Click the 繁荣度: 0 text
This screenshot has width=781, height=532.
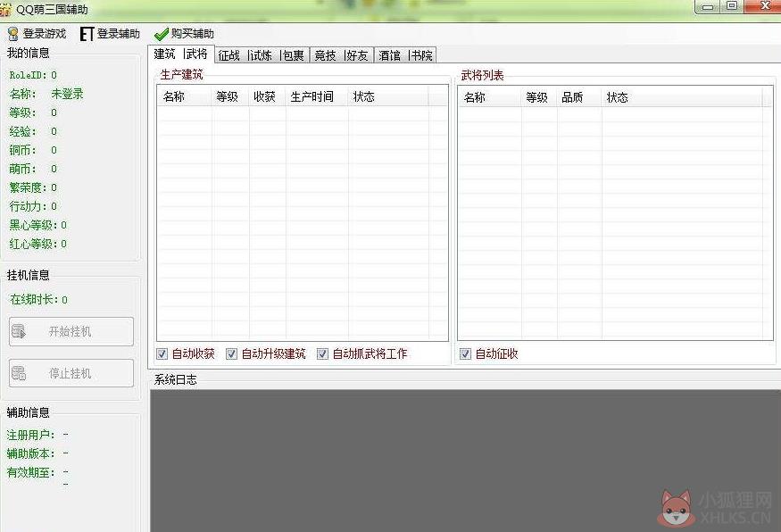click(x=33, y=187)
